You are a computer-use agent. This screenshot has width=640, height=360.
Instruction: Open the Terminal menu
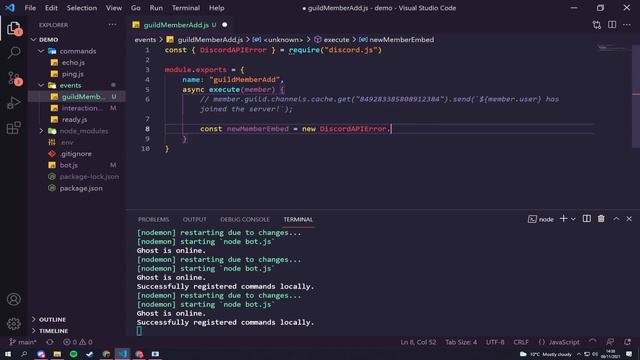pyautogui.click(x=186, y=8)
